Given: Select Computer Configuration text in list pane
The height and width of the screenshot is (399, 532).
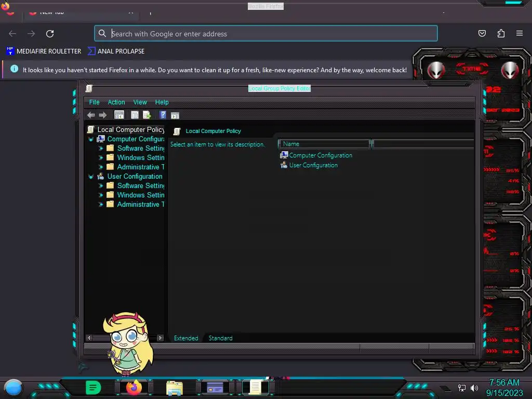Looking at the screenshot, I should click(321, 155).
